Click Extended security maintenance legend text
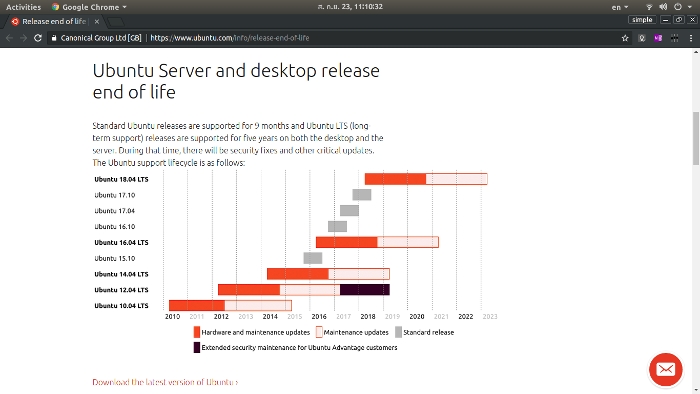This screenshot has width=700, height=394. click(x=299, y=348)
